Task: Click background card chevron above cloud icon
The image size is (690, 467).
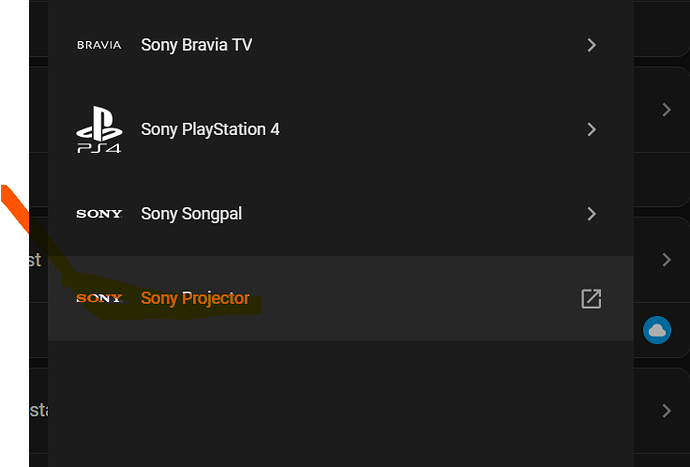Action: [666, 260]
